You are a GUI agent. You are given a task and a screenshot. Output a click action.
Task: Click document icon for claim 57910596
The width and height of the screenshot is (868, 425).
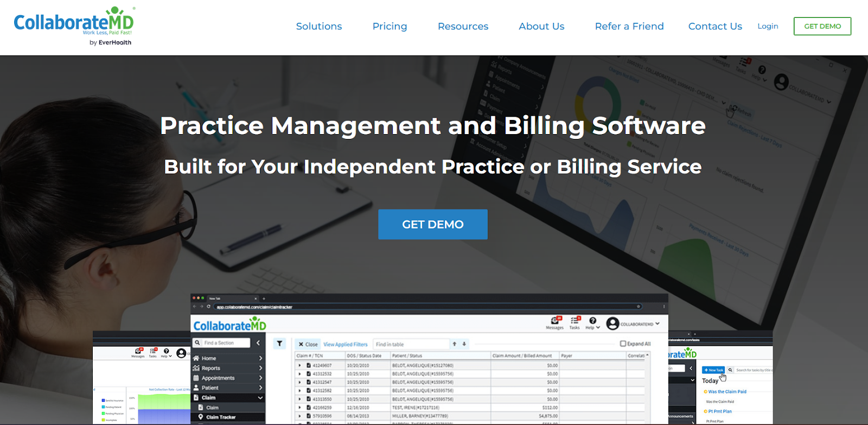click(x=309, y=416)
